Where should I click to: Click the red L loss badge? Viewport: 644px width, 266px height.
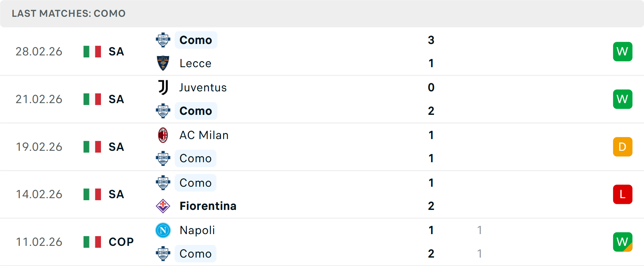click(x=623, y=194)
